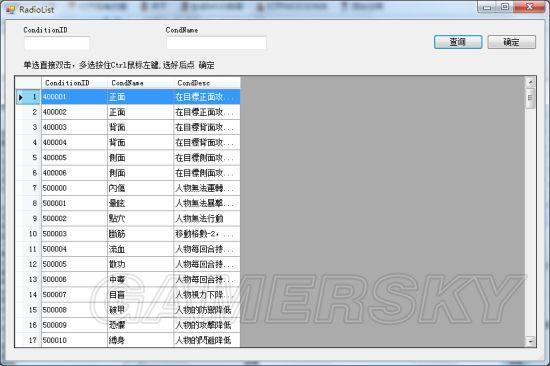The image size is (550, 366).
Task: Sort by the CondDesc column header
Action: tap(207, 83)
